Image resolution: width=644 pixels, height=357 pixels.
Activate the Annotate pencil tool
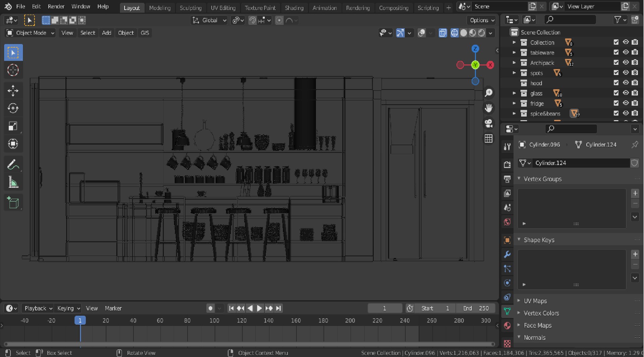13,165
